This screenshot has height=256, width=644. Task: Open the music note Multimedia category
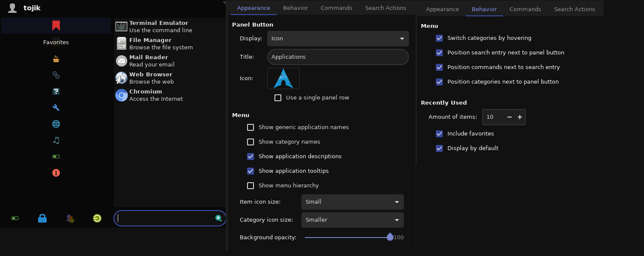tap(56, 140)
